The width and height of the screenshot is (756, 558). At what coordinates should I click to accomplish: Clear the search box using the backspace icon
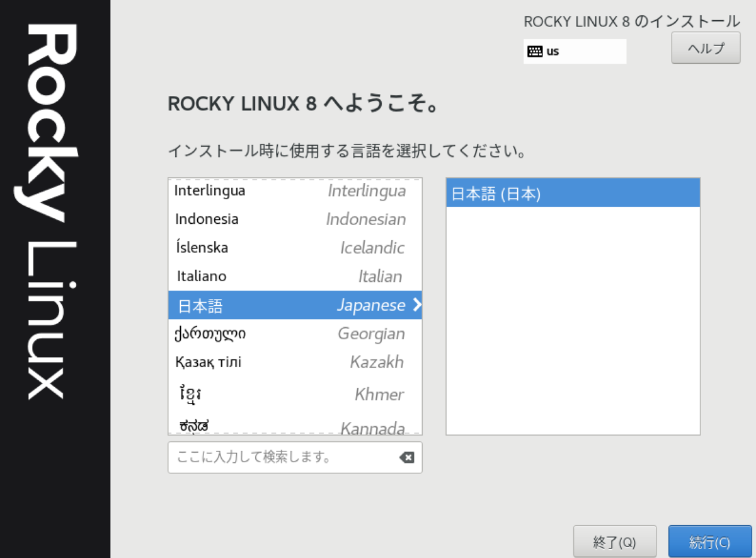[407, 458]
